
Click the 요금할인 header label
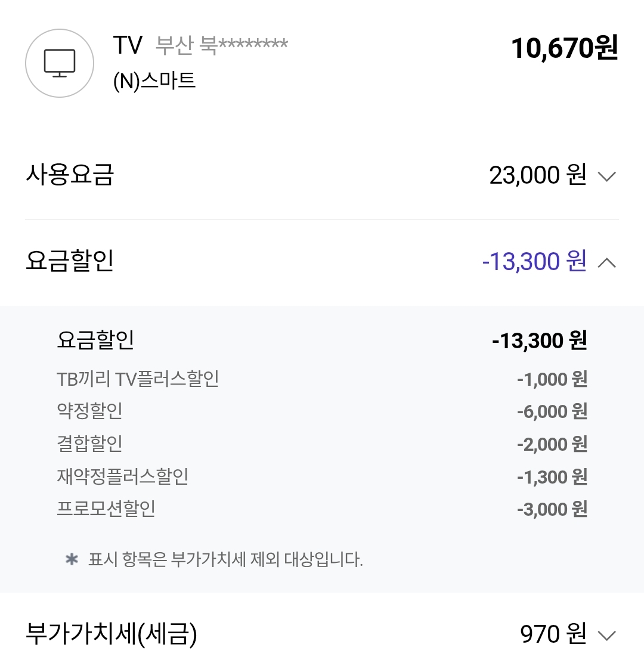tap(69, 261)
